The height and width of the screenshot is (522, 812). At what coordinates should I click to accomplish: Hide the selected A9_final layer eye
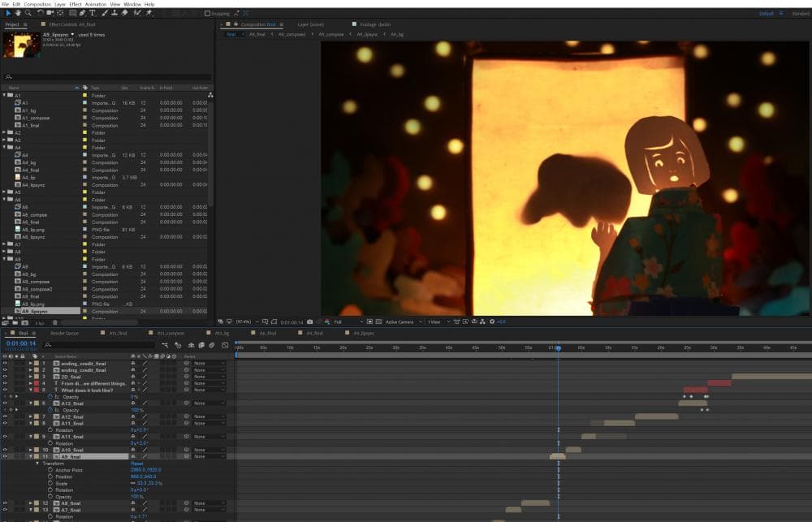pyautogui.click(x=5, y=457)
